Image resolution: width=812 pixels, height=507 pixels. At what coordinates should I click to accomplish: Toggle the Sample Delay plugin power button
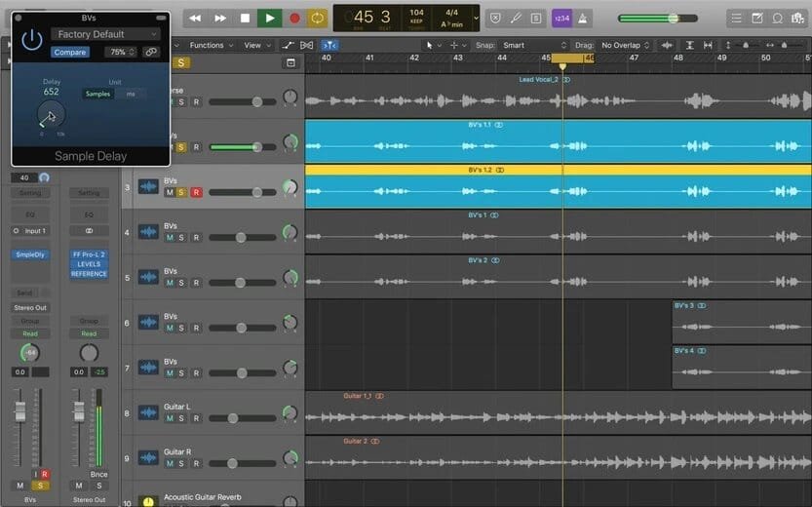pos(32,39)
